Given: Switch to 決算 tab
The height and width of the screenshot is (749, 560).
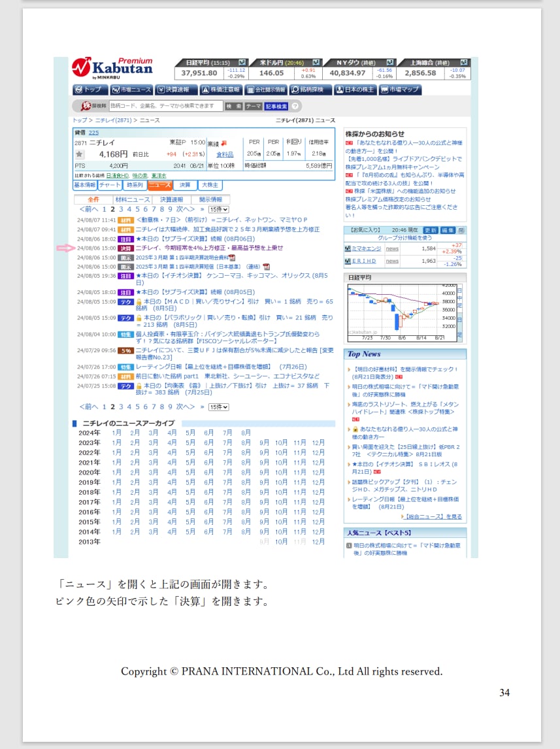Looking at the screenshot, I should (185, 186).
